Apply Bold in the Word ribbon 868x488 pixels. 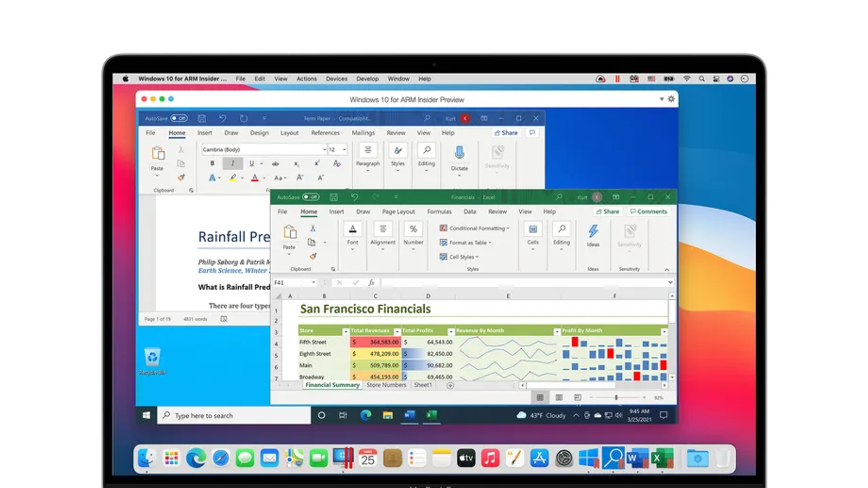212,163
